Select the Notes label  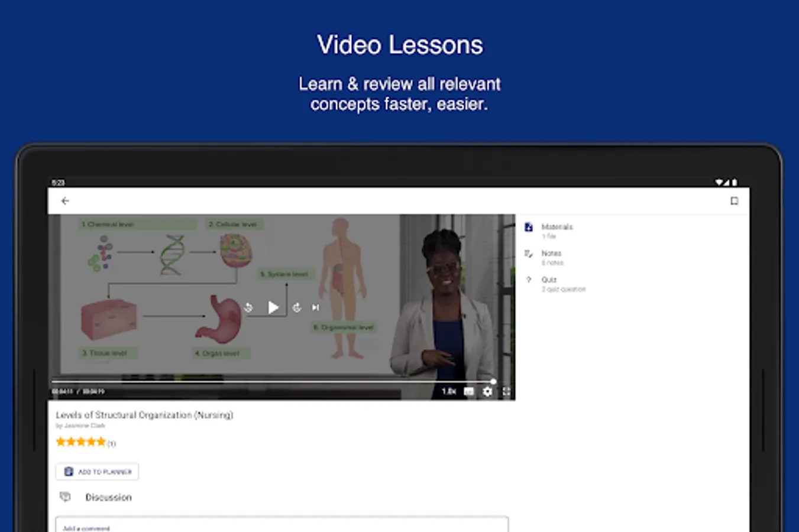point(551,253)
